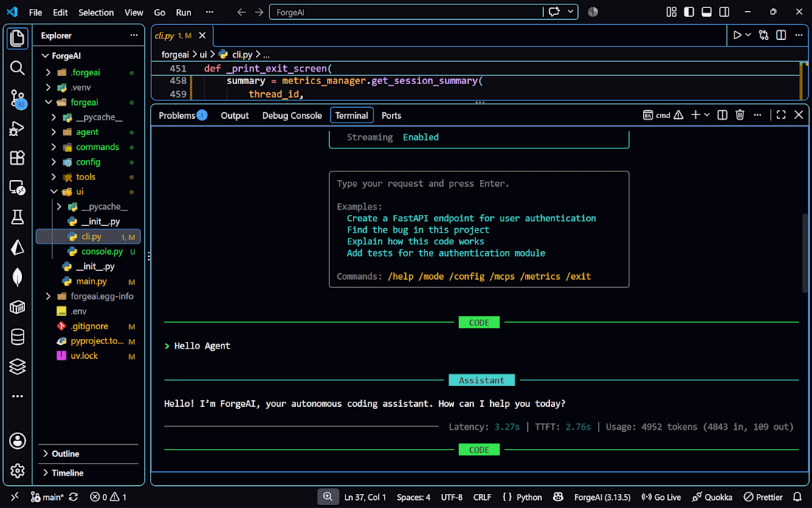Click the Run Python File play button

coord(737,35)
